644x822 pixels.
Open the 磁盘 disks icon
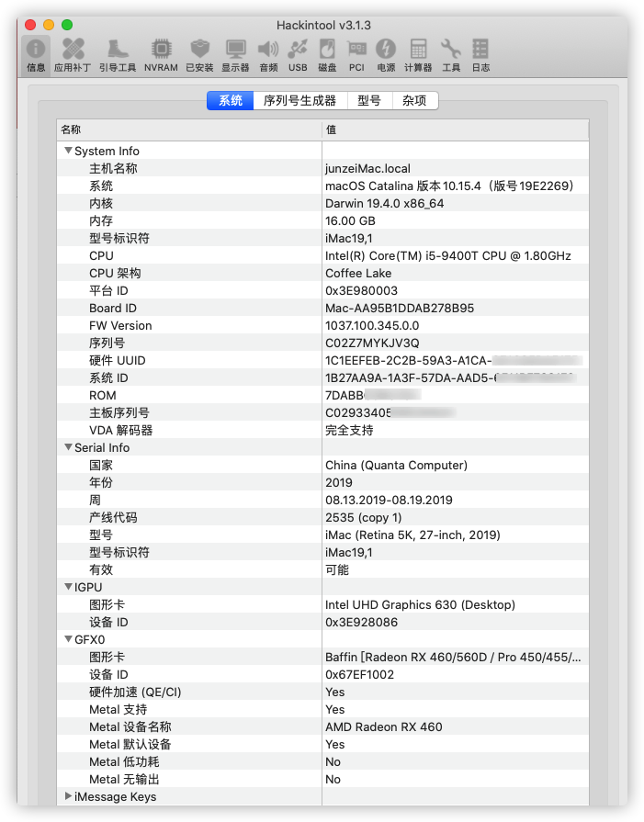[327, 56]
